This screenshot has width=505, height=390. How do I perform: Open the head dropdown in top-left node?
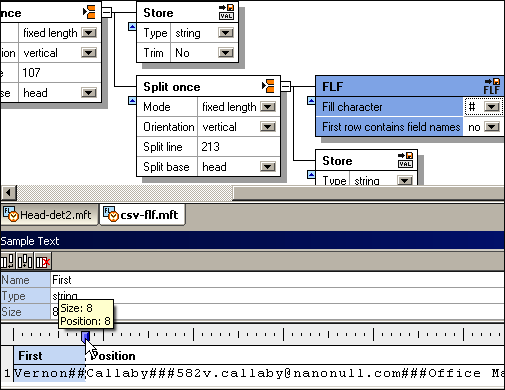coord(89,93)
